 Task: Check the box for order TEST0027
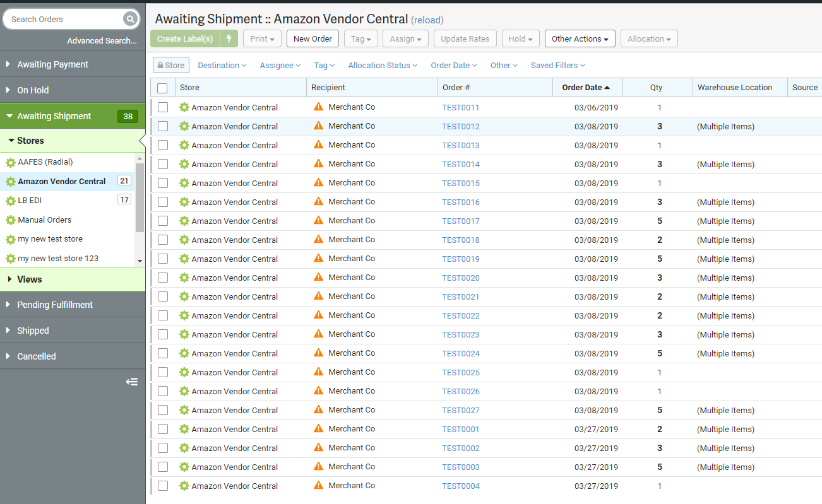[x=163, y=410]
